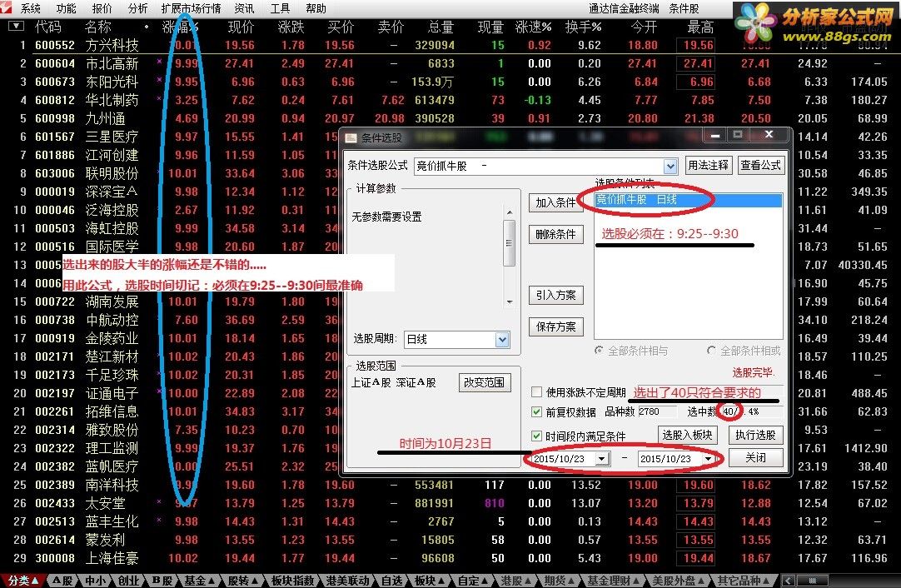
Task: Switch to the 自选 bottom tab
Action: point(392,581)
